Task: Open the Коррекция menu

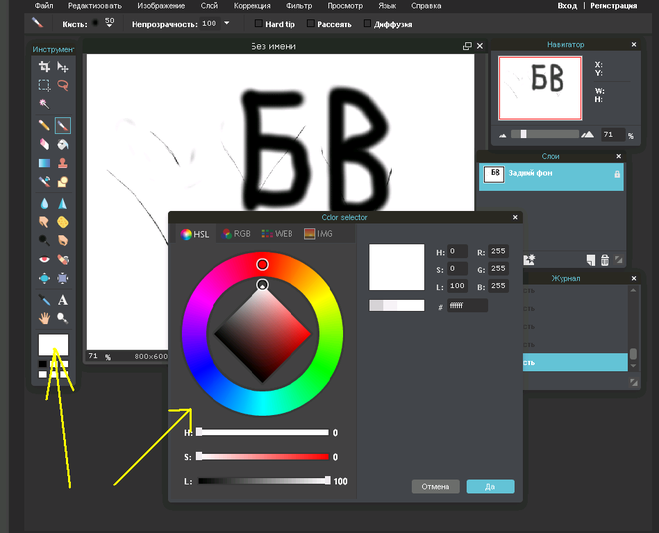Action: click(252, 6)
